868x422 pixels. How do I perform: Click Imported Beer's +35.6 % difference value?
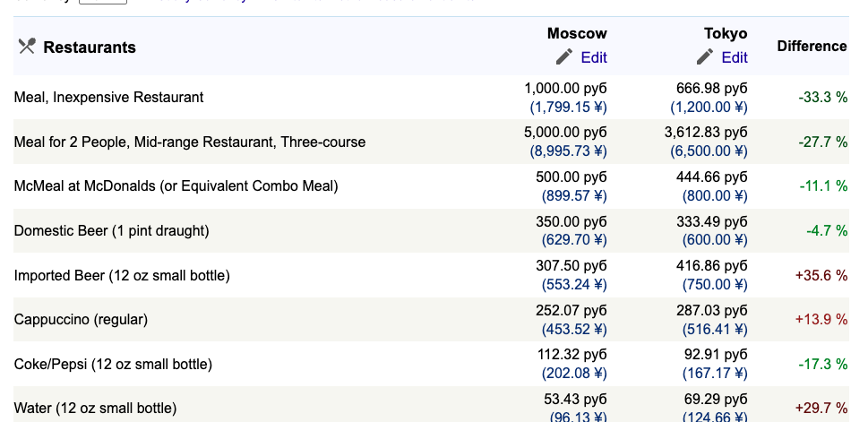(x=821, y=275)
